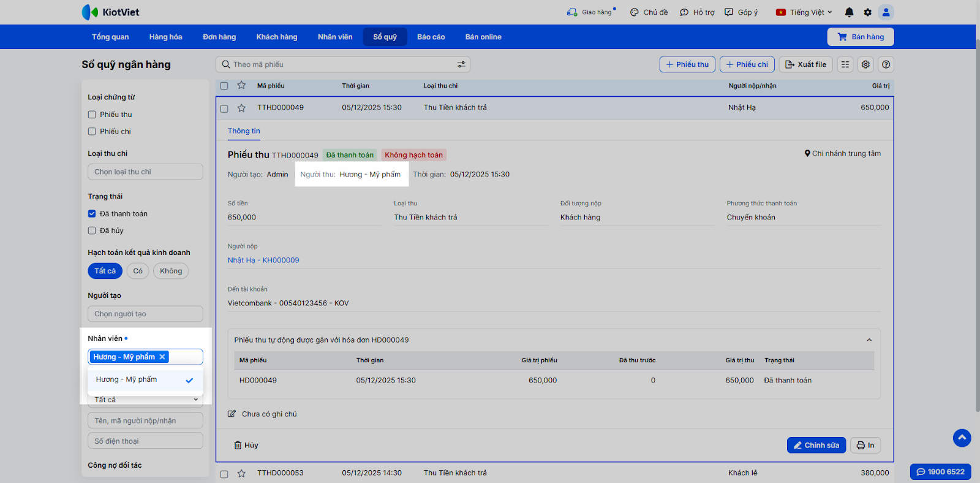Click the search filter options icon
Image resolution: width=980 pixels, height=483 pixels.
tap(461, 64)
